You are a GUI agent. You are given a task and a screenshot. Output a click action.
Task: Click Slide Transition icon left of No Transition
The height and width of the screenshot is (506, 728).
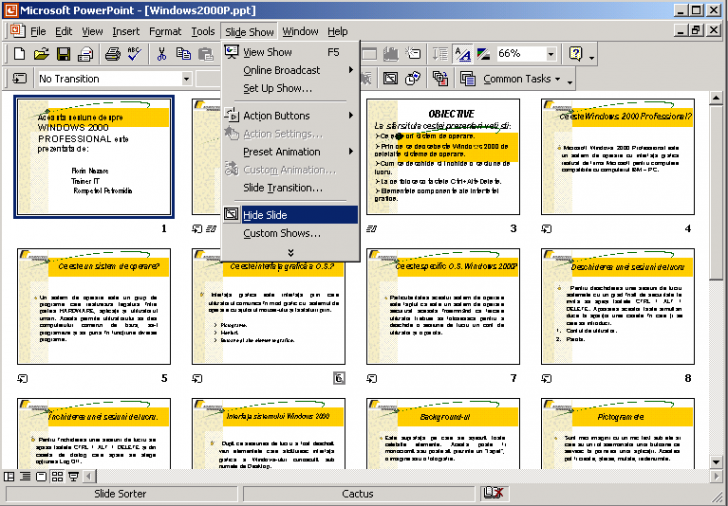coord(19,78)
